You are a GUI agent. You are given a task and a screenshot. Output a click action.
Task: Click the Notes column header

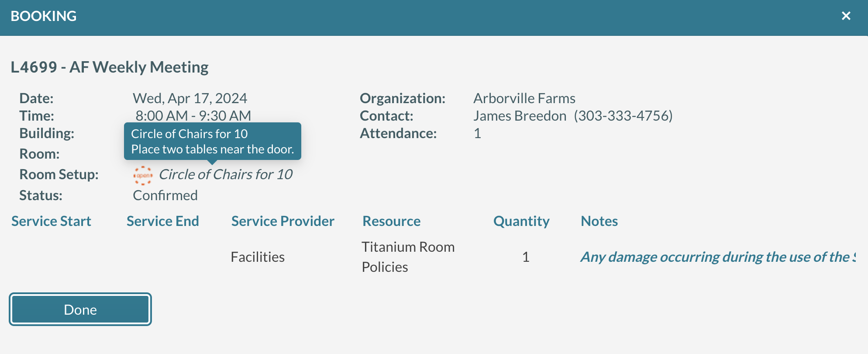point(599,221)
